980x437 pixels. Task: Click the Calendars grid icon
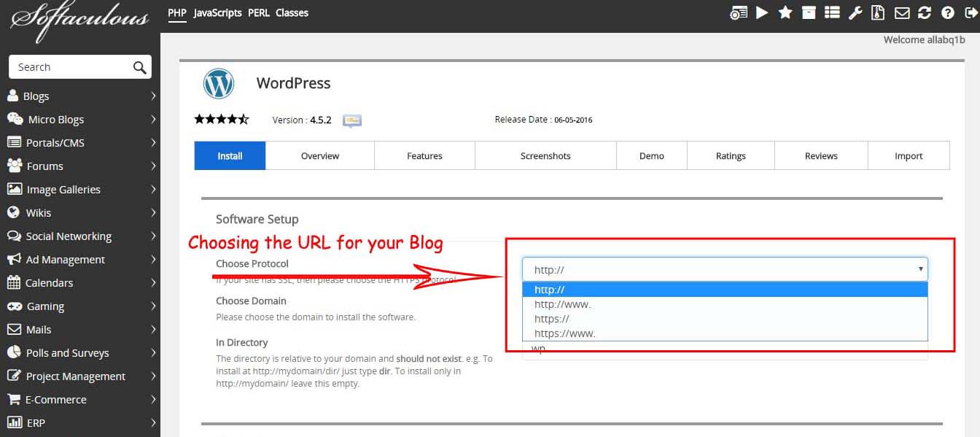pos(13,282)
